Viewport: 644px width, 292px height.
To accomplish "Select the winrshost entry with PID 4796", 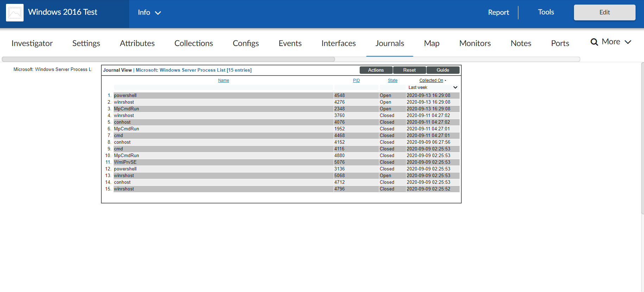I will click(286, 189).
